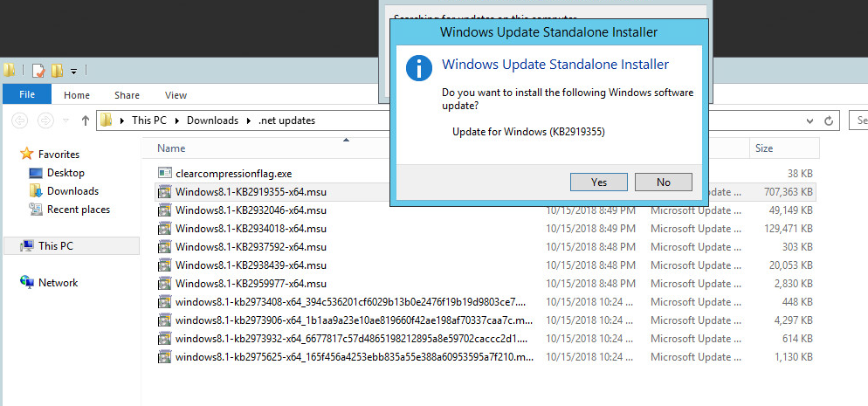Image resolution: width=868 pixels, height=406 pixels.
Task: Select Windows8.1-KB2932046-x64.msu file name
Action: point(251,210)
